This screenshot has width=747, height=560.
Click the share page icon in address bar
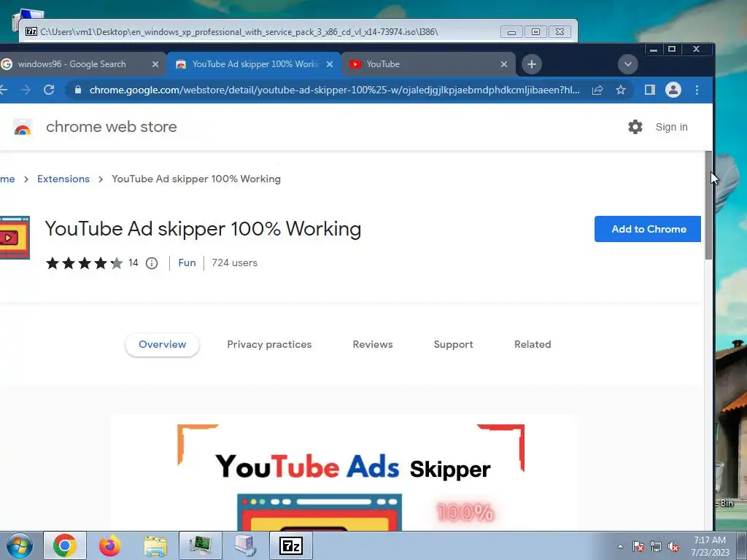[x=597, y=90]
